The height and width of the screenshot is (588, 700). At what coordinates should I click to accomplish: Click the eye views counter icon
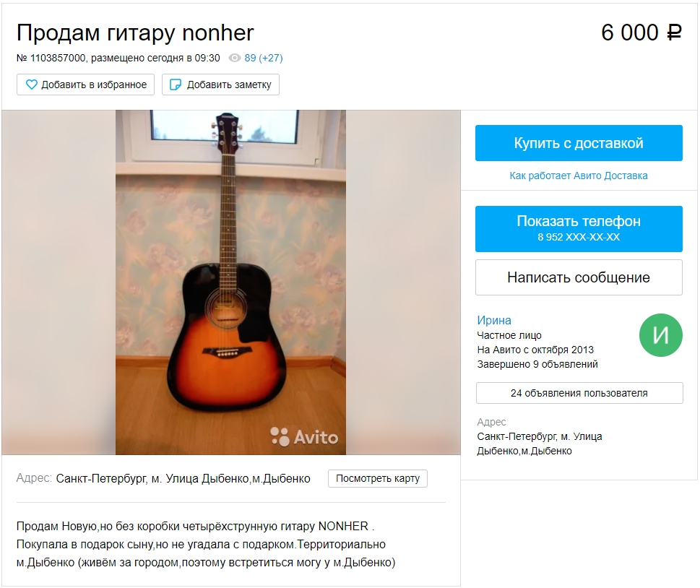(235, 58)
